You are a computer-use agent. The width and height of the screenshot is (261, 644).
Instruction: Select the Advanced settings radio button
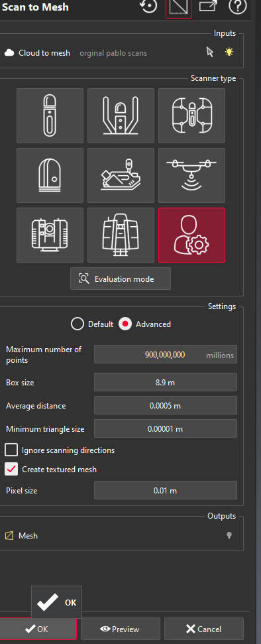pyautogui.click(x=125, y=324)
